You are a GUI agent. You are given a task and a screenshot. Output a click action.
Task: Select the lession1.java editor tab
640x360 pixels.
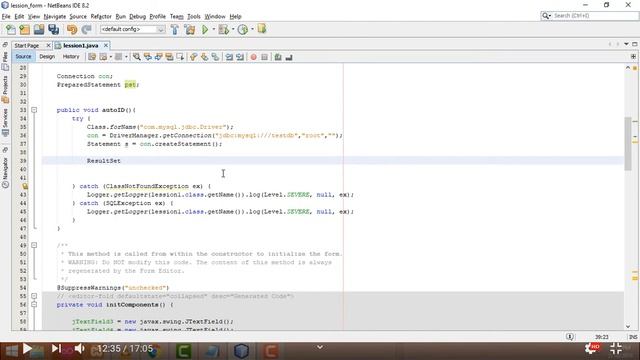click(x=80, y=45)
